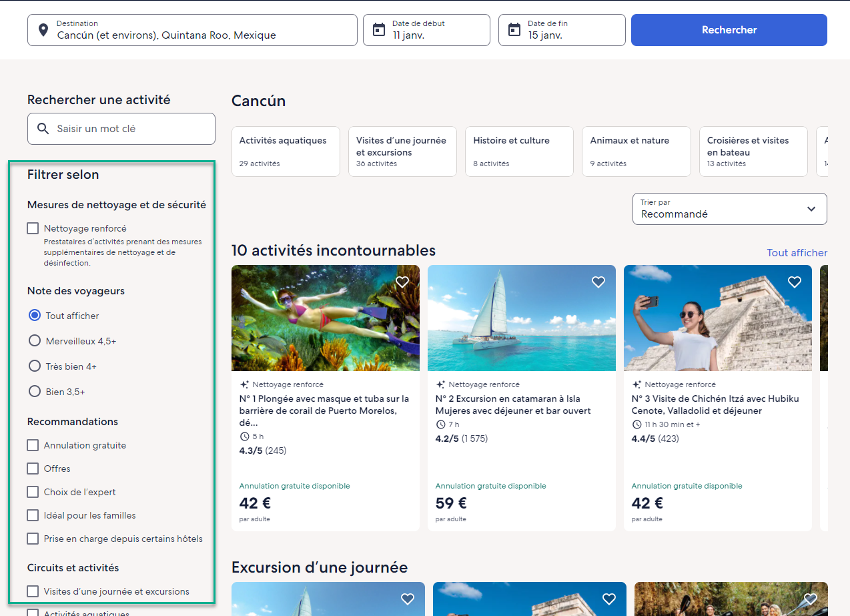The image size is (850, 616).
Task: Click the 4.2/5 (1 575) rating text
Action: tap(462, 438)
